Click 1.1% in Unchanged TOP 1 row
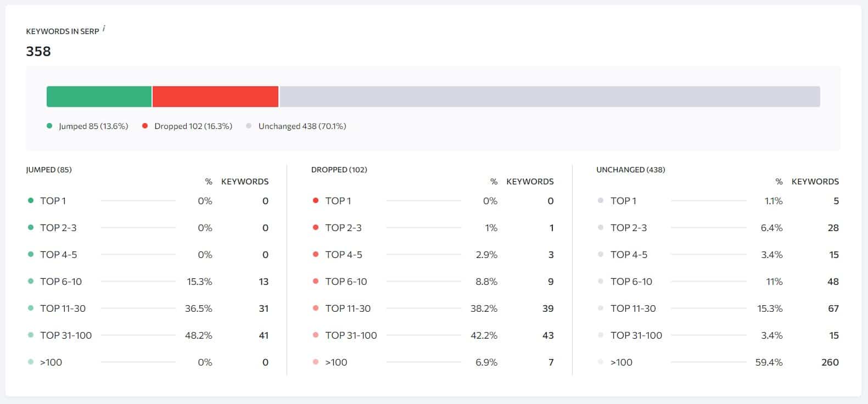The height and width of the screenshot is (404, 868). pyautogui.click(x=774, y=201)
